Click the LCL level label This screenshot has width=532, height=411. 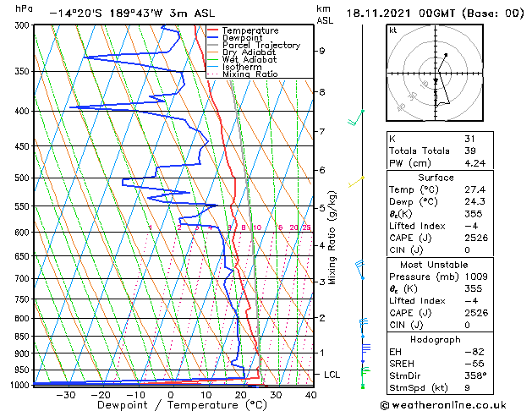(x=332, y=375)
